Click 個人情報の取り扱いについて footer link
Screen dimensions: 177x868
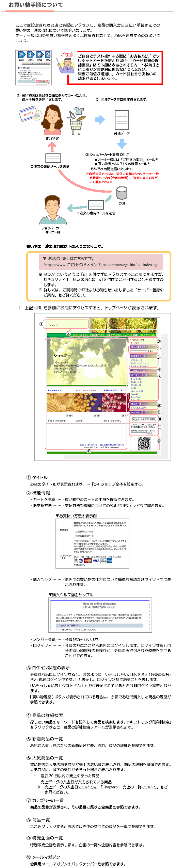[112, 444]
